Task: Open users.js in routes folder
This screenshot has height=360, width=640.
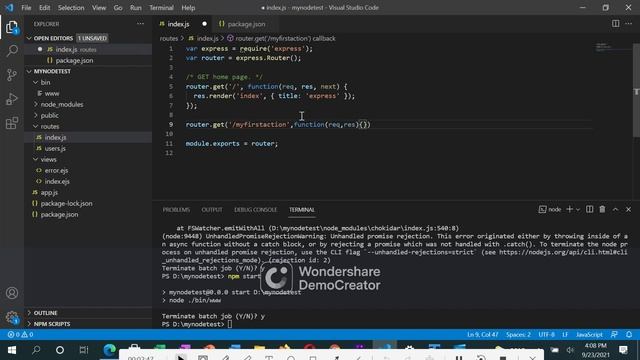Action: pyautogui.click(x=88, y=149)
